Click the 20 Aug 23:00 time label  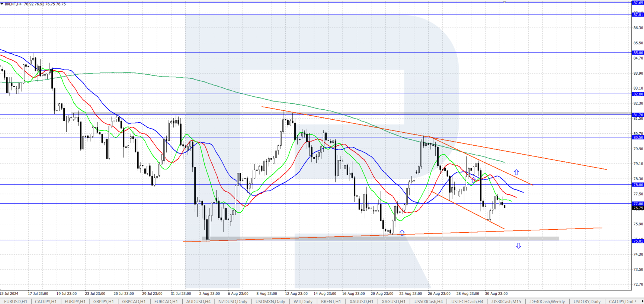(382, 294)
